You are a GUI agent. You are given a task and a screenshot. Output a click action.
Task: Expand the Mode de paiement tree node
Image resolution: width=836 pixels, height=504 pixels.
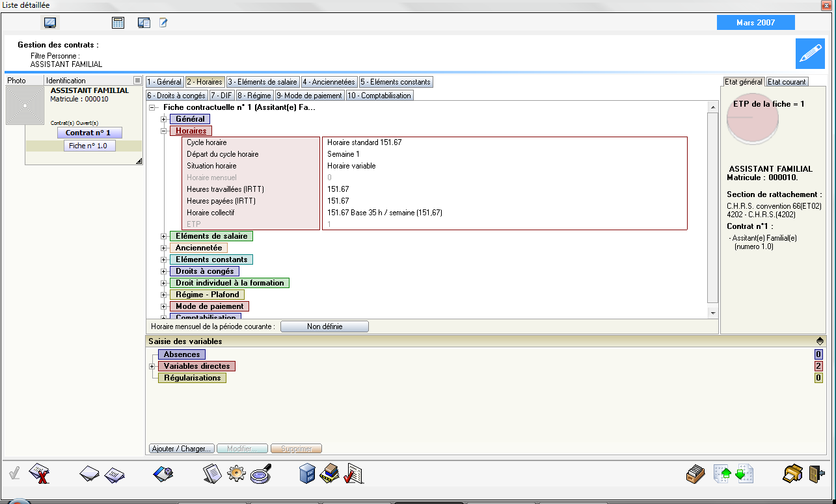click(164, 306)
